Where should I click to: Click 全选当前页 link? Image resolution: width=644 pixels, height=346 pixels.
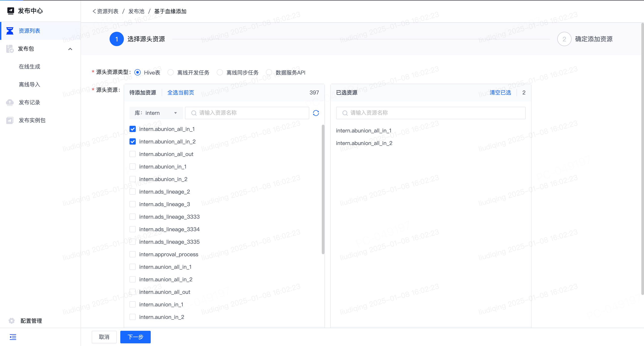(x=180, y=93)
